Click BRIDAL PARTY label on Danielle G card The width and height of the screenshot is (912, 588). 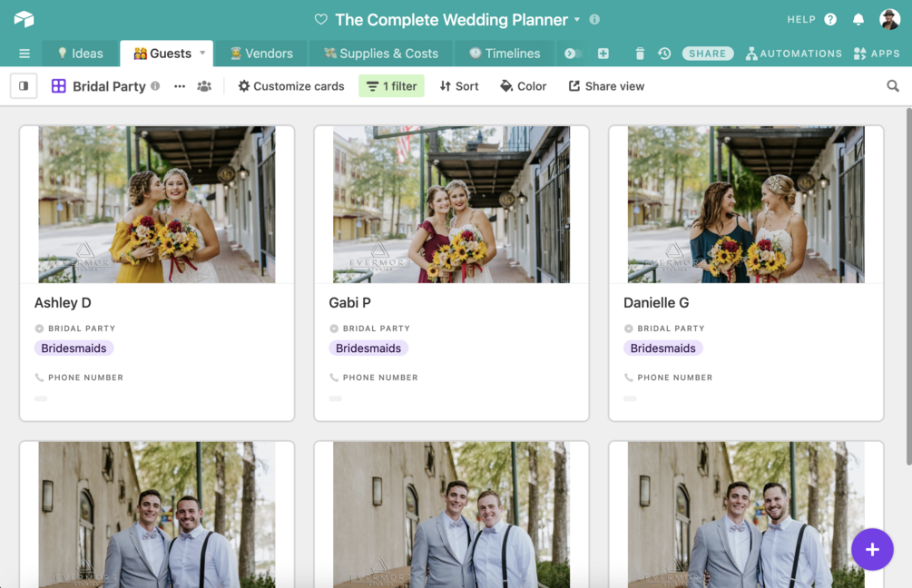point(671,328)
